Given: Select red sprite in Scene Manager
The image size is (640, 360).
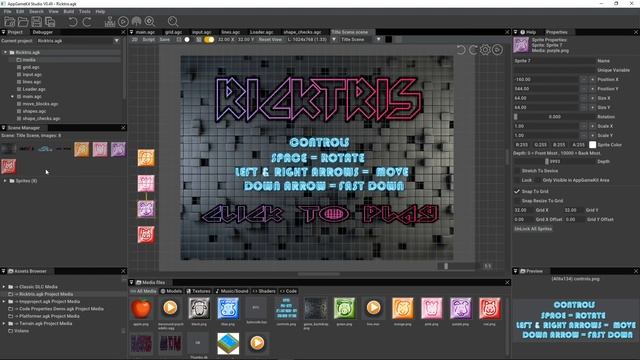Looking at the screenshot, I should click(x=8, y=167).
